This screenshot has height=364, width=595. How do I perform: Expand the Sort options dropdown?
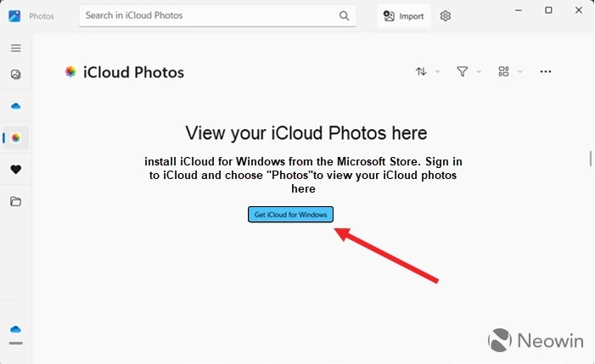427,72
